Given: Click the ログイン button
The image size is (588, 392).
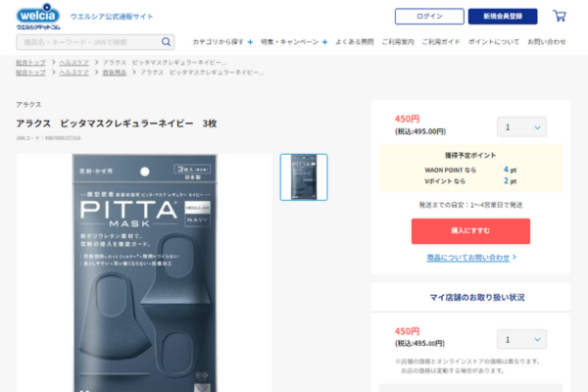Looking at the screenshot, I should click(429, 17).
